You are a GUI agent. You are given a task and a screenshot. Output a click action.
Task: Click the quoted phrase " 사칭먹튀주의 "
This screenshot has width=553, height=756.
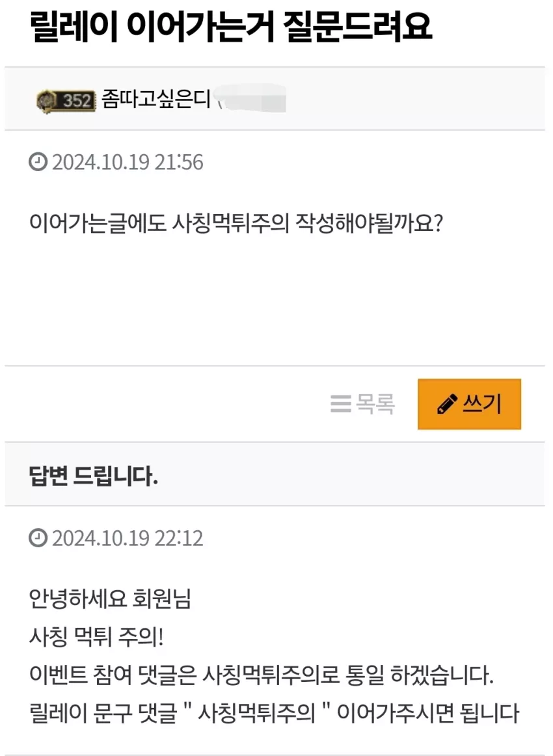pyautogui.click(x=258, y=712)
